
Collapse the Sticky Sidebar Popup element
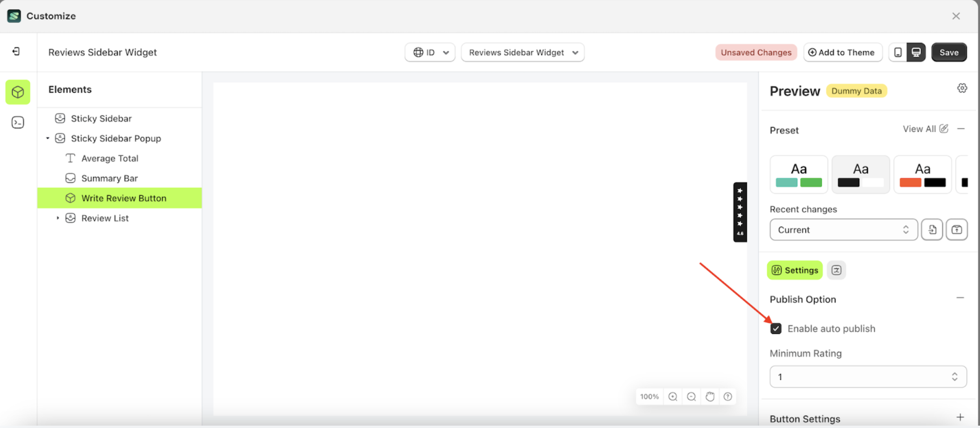[47, 138]
